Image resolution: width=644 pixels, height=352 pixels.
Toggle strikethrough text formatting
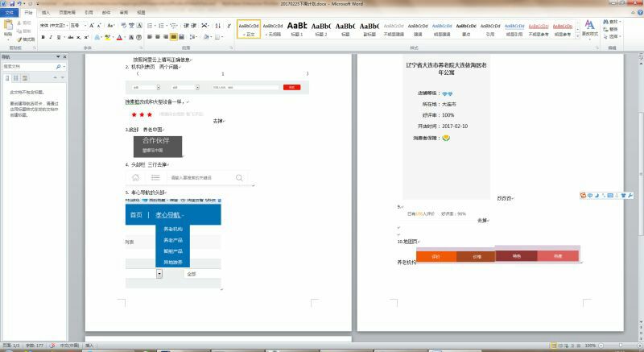(69, 37)
